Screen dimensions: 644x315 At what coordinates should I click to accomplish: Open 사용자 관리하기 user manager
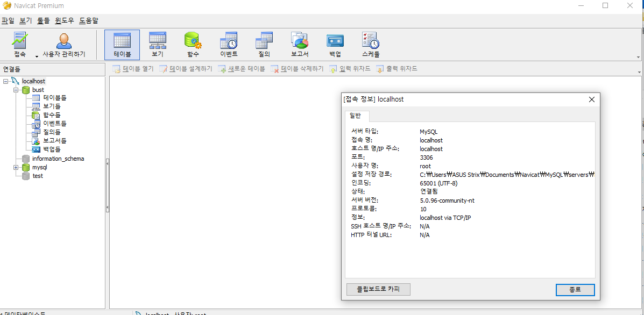pos(64,45)
